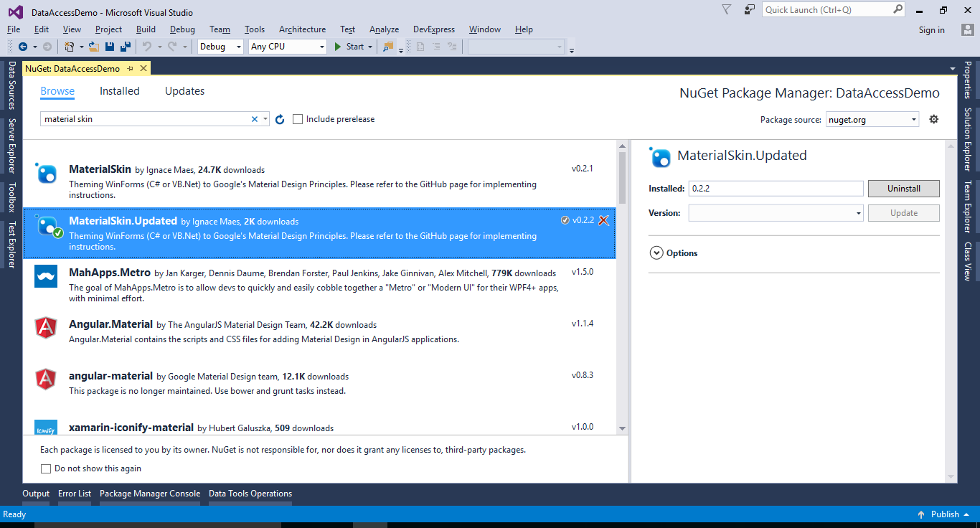Select the Angular.Material package row

[319, 336]
